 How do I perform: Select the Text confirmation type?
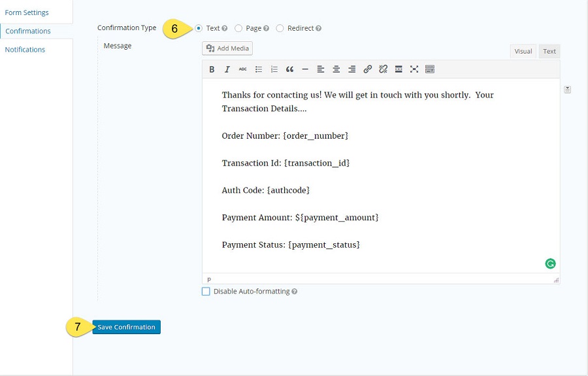[x=199, y=28]
